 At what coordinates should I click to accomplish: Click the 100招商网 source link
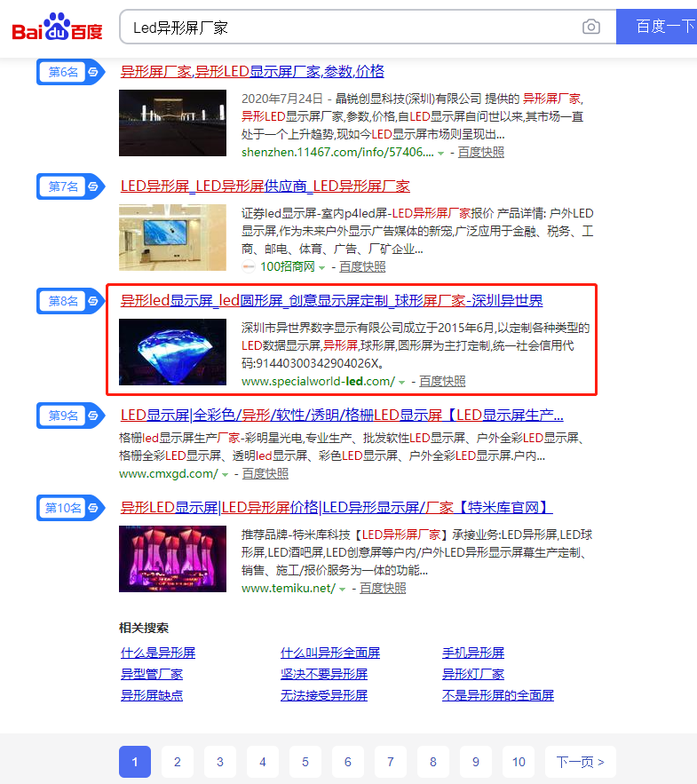pyautogui.click(x=288, y=266)
